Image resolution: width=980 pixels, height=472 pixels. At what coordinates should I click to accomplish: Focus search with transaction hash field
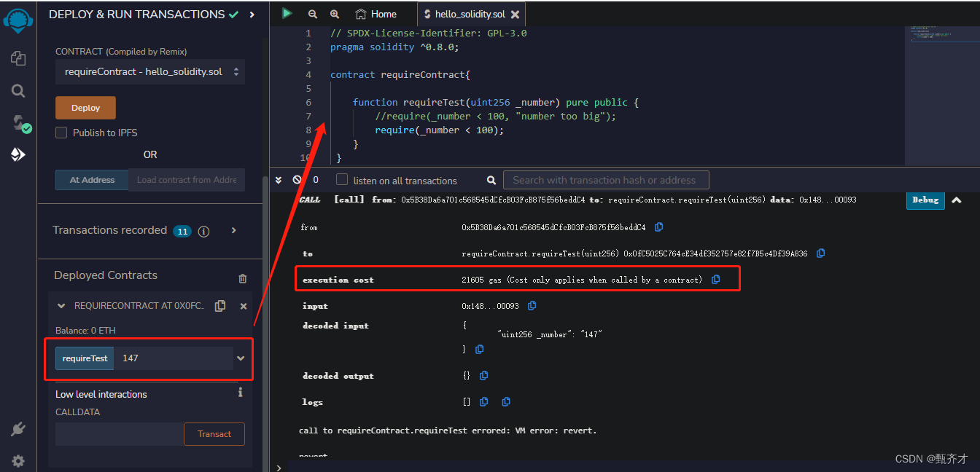coord(606,180)
